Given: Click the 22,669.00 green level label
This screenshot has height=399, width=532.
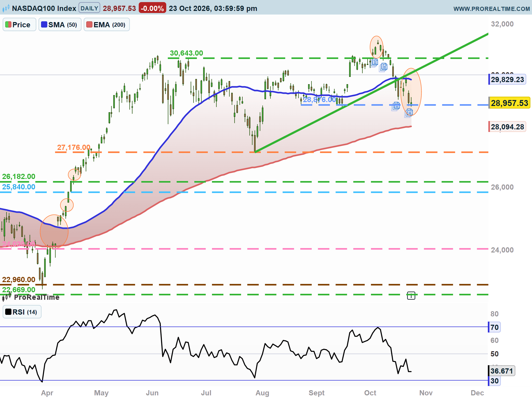Looking at the screenshot, I should pos(19,290).
